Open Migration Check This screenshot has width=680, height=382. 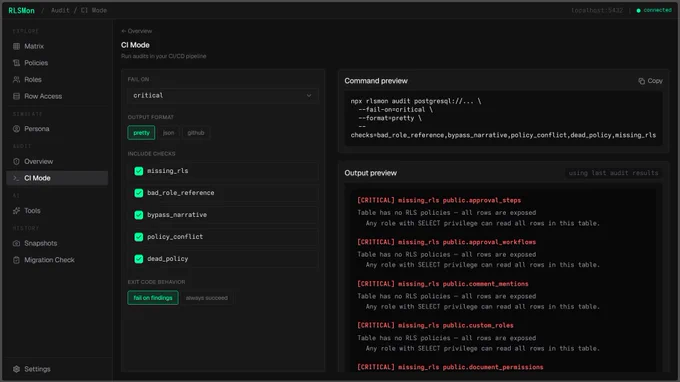57,260
